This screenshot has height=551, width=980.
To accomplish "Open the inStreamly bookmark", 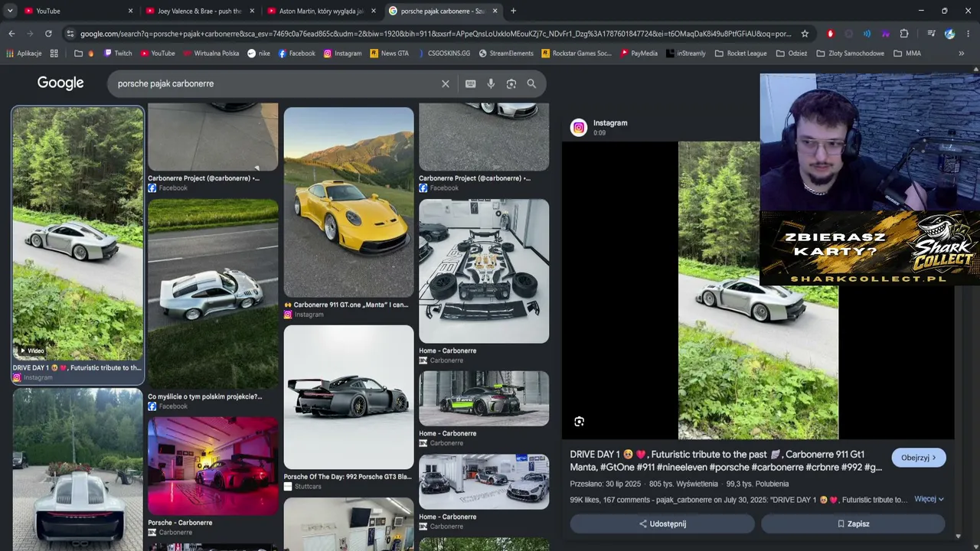I will pos(685,54).
